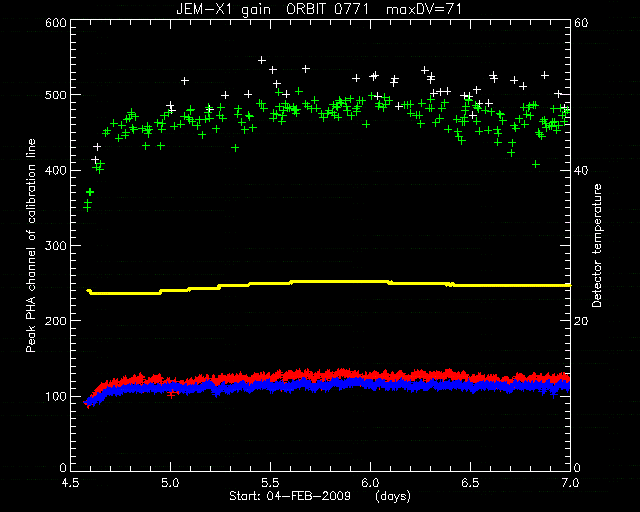Click the plot title JEM-X1 gain
Image resolution: width=640 pixels, height=512 pixels.
(x=223, y=9)
